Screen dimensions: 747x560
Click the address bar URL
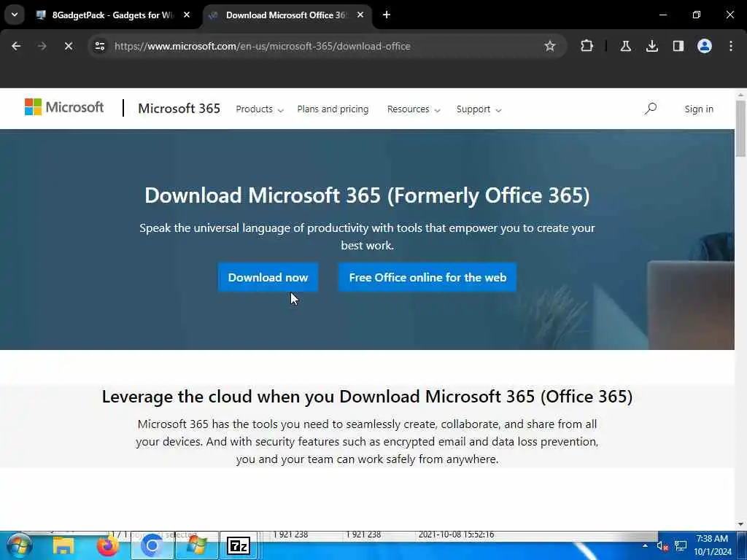tap(262, 46)
